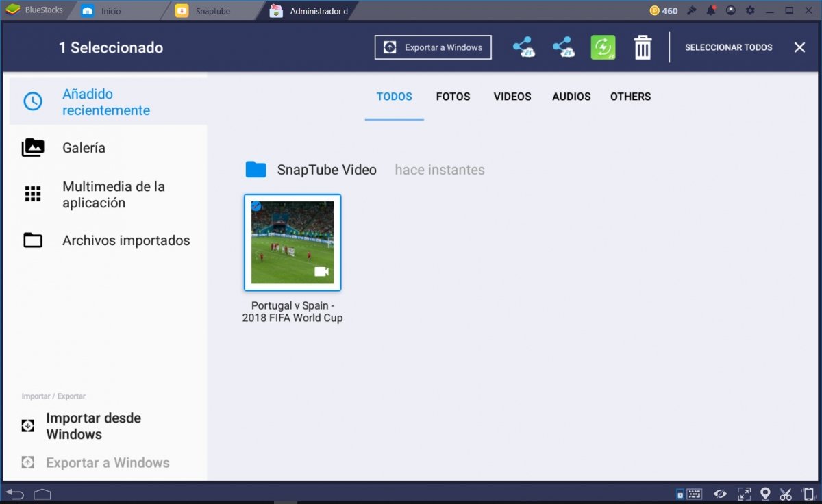Click the SnapTube Video folder name
The width and height of the screenshot is (822, 504).
[327, 170]
